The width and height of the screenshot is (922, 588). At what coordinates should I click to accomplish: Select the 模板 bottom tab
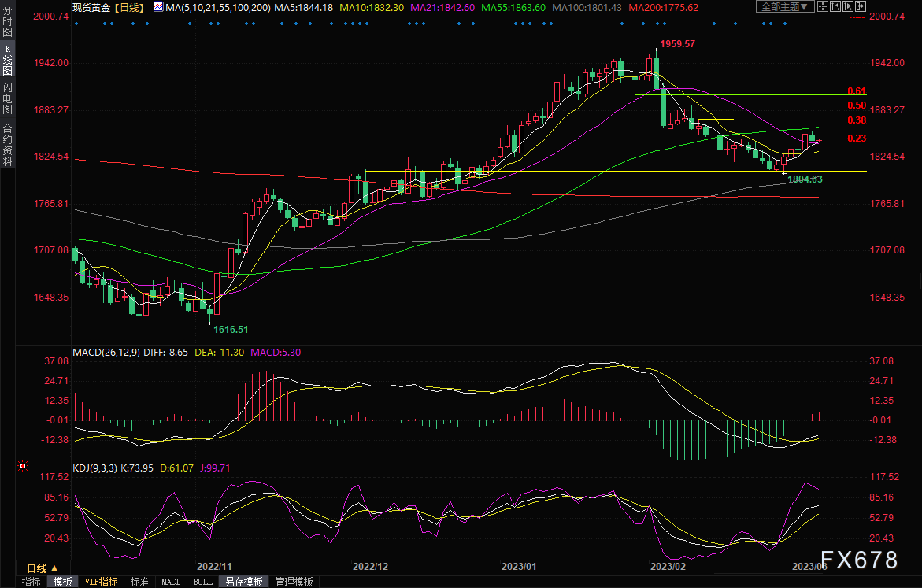tap(62, 582)
